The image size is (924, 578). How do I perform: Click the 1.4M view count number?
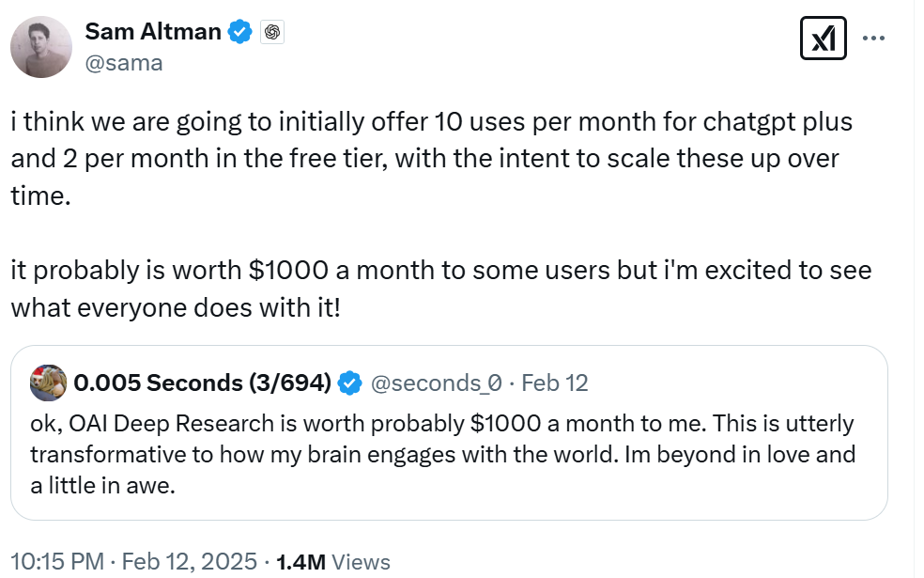(x=300, y=562)
